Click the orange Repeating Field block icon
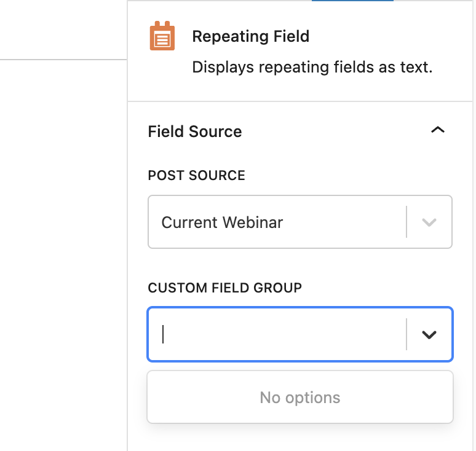 [162, 36]
